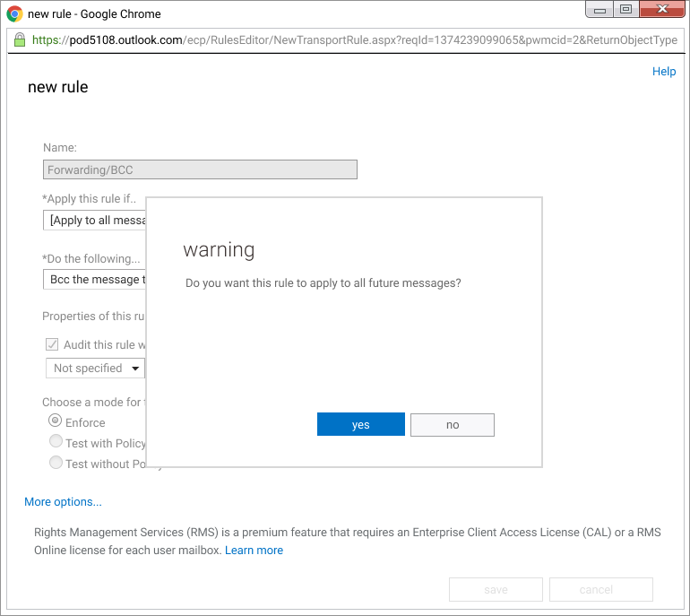690x616 pixels.
Task: Close the new rule window
Action: [662, 10]
